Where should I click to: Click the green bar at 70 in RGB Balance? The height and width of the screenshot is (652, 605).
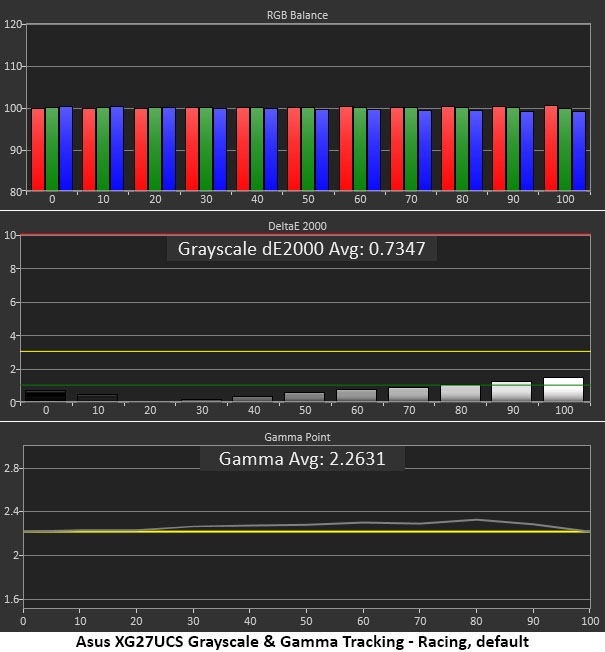click(411, 149)
